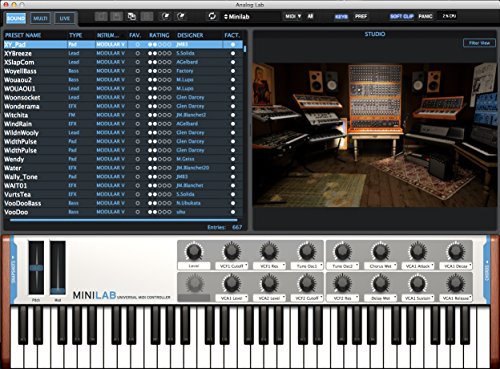
Task: Click the VCA1 Sustain knob
Action: click(418, 284)
